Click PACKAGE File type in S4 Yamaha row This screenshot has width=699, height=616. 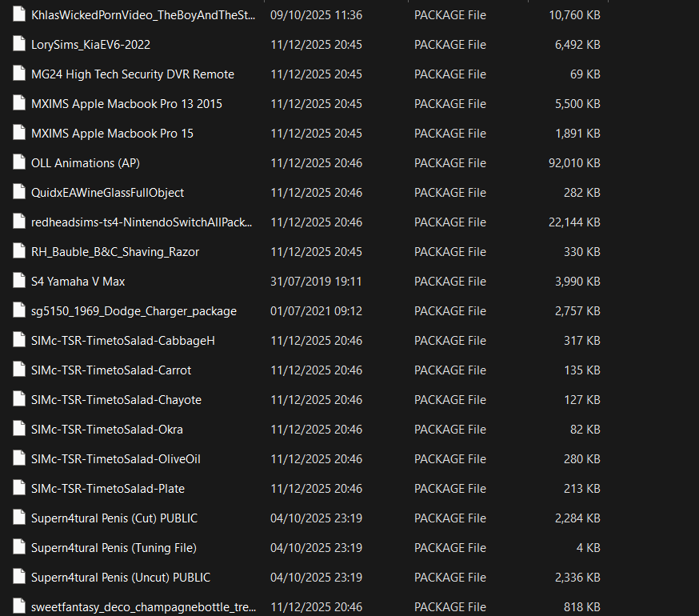(449, 282)
